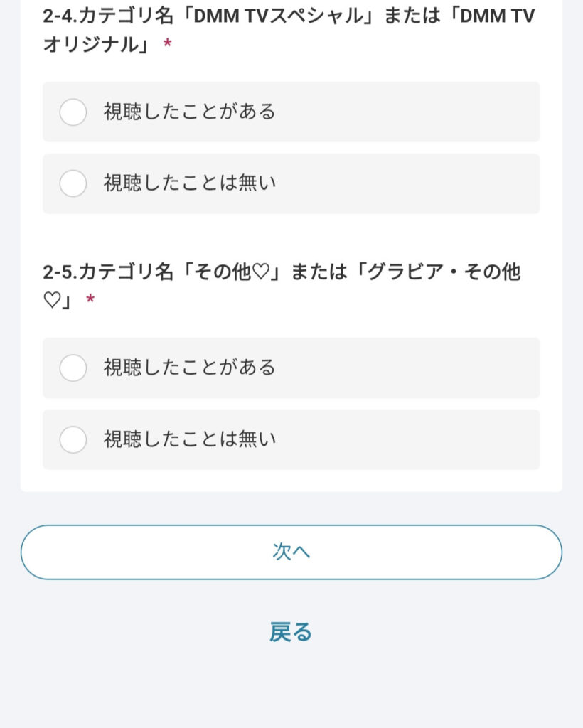Viewport: 583px width, 728px height.
Task: Click the 視聴したことは無い label text under 2-4
Action: click(x=189, y=183)
